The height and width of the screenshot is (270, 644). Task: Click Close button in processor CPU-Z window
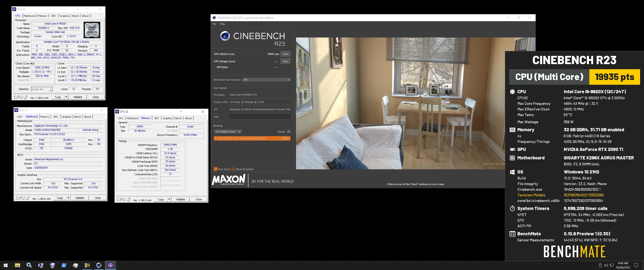[95, 97]
